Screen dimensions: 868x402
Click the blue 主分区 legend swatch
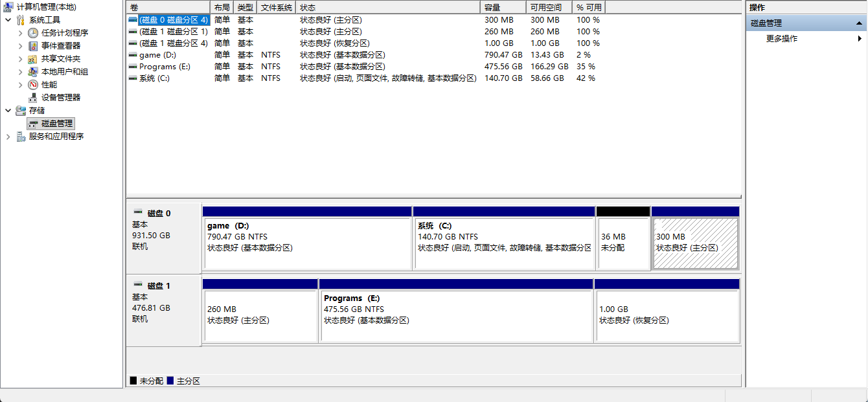tap(170, 381)
